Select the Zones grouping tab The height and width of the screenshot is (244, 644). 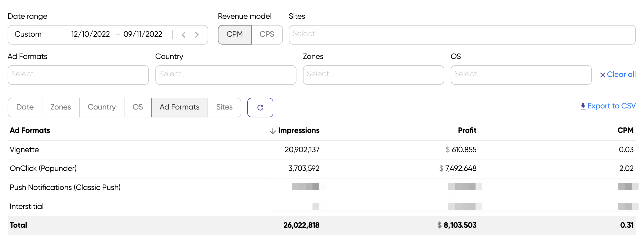point(61,107)
